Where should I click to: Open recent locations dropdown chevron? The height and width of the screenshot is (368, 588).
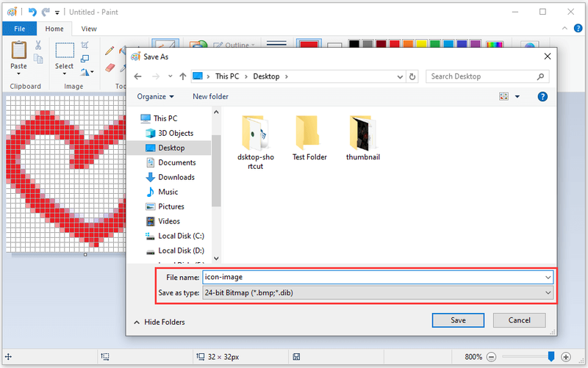(171, 76)
